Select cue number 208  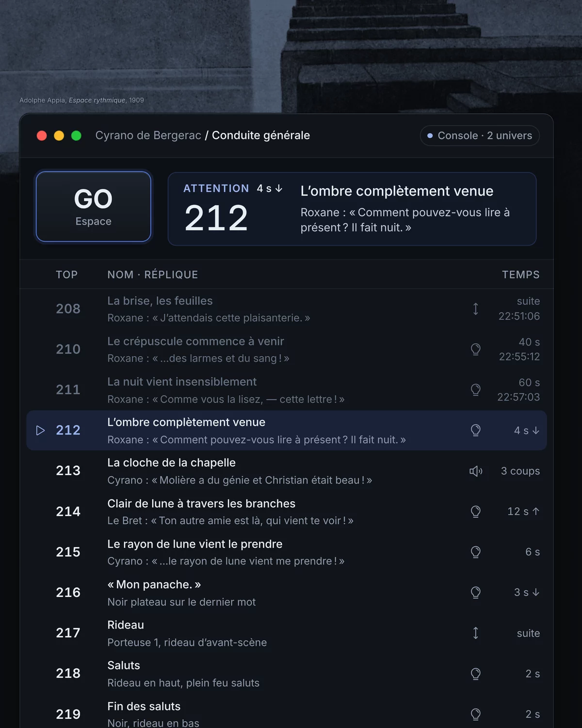[68, 309]
